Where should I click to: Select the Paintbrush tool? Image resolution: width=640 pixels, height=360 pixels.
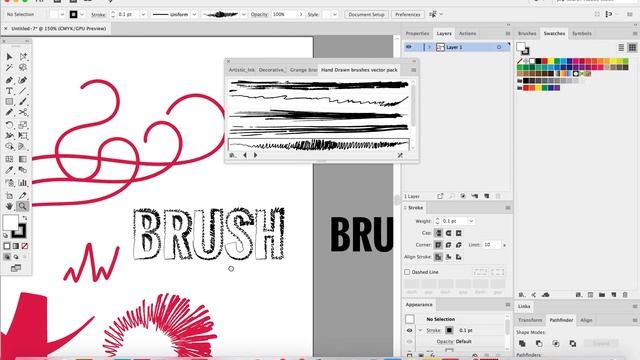point(23,102)
